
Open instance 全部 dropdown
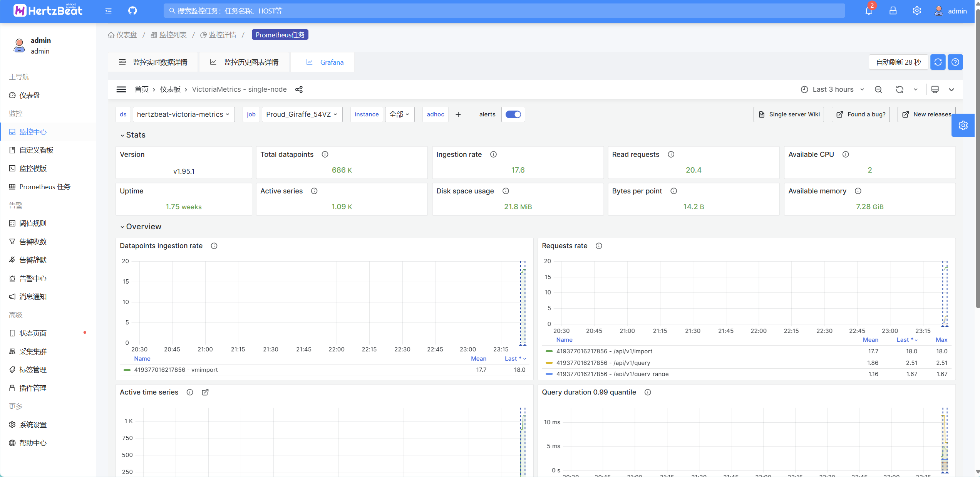point(399,114)
